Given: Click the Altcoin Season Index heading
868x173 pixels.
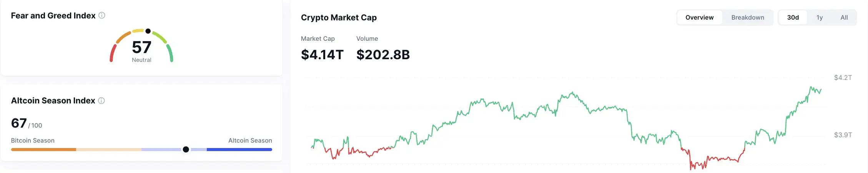Looking at the screenshot, I should click(53, 101).
